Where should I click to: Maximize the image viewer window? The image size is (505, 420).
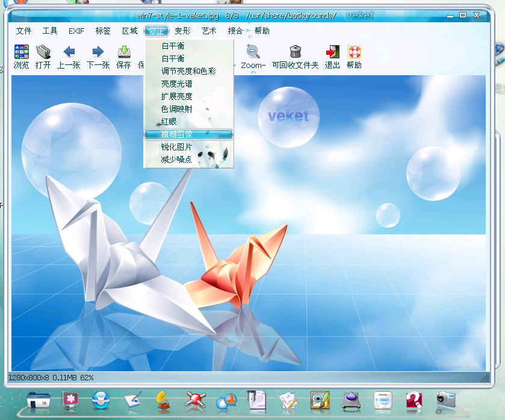[463, 15]
